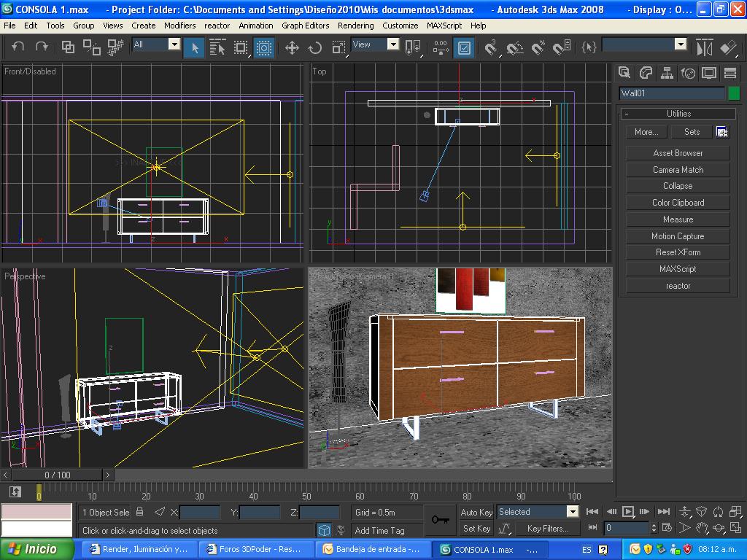The image size is (747, 560).
Task: Click the Configure Button Sets icon
Action: (721, 132)
